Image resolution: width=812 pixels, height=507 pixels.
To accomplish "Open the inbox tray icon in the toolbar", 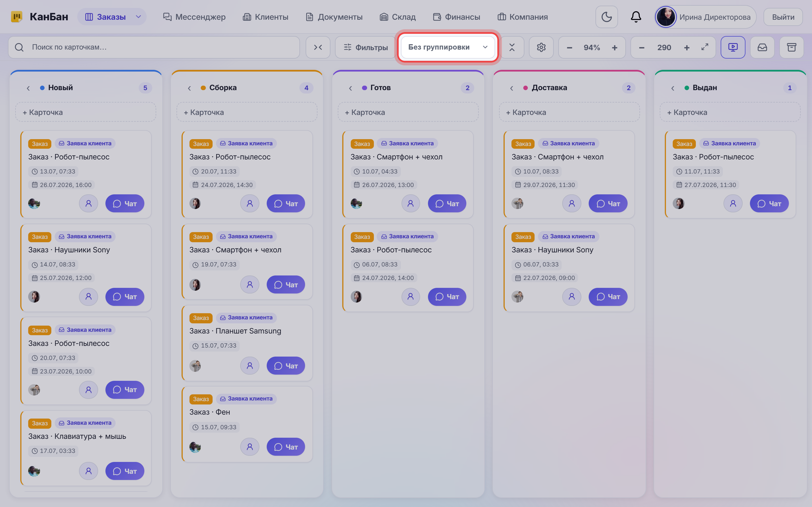I will (x=762, y=47).
